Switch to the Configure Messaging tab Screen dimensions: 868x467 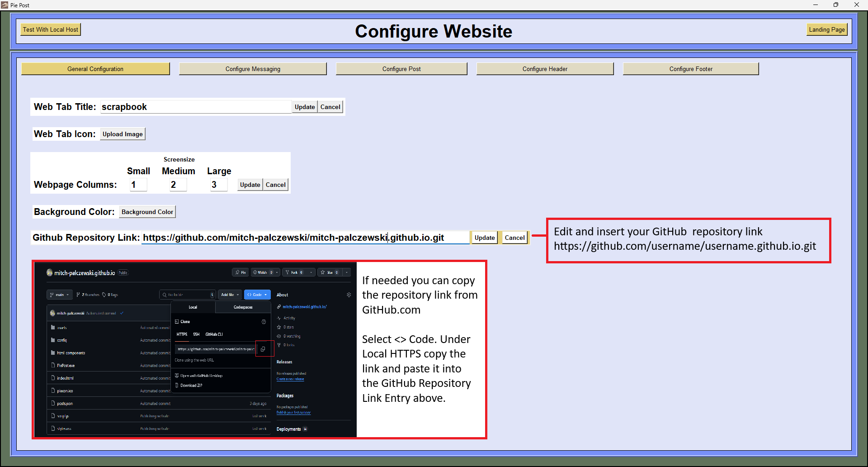[x=253, y=69]
